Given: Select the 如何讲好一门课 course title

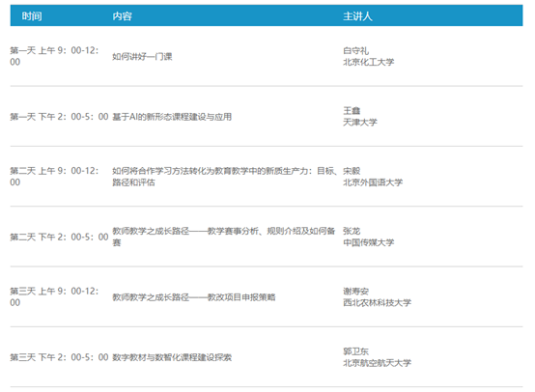Looking at the screenshot, I should coord(142,56).
